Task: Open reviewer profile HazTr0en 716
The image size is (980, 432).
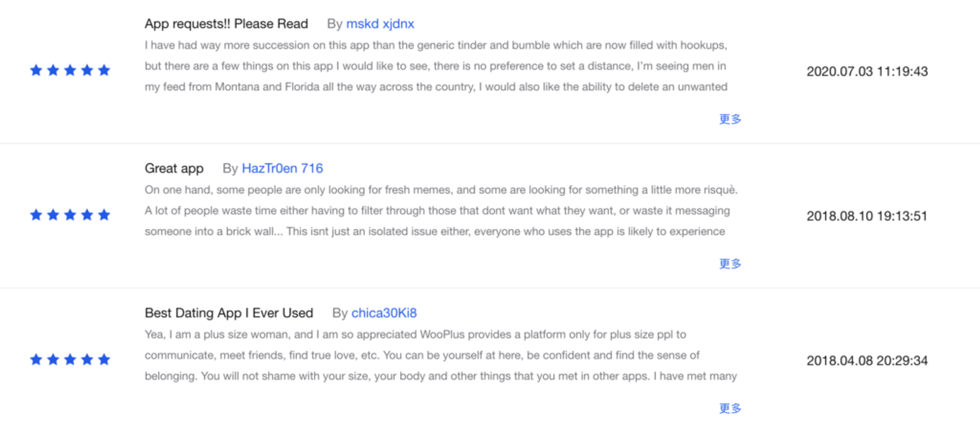Action: pyautogui.click(x=282, y=168)
